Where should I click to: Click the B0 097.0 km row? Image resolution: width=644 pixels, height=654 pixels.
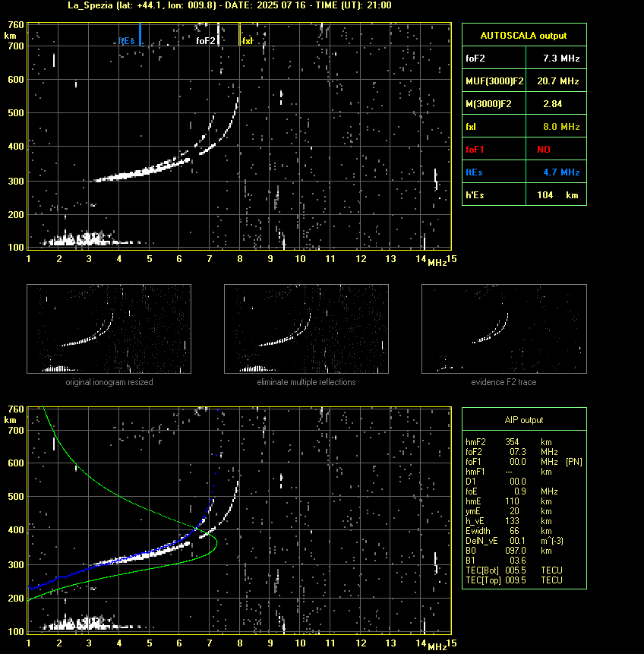[x=509, y=551]
